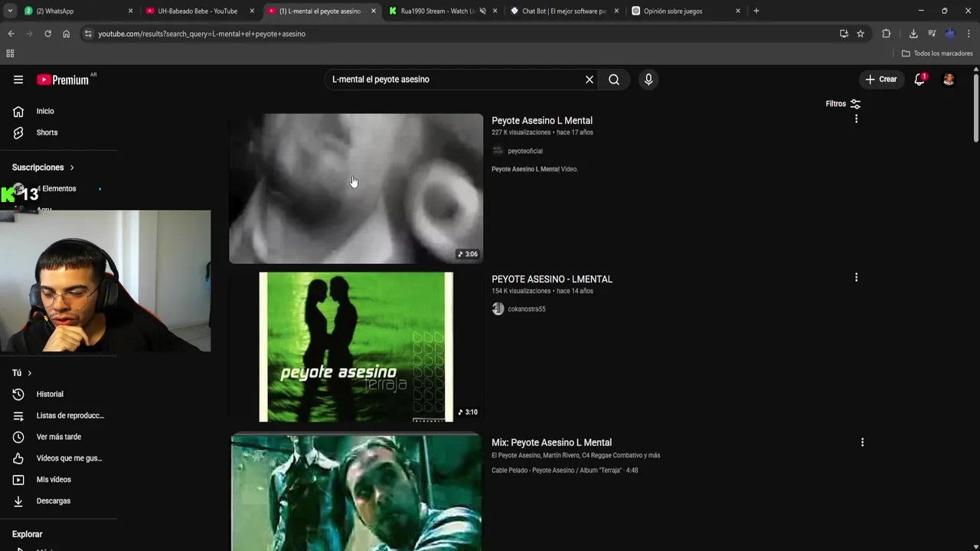
Task: Go back in browser history
Action: click(x=11, y=34)
